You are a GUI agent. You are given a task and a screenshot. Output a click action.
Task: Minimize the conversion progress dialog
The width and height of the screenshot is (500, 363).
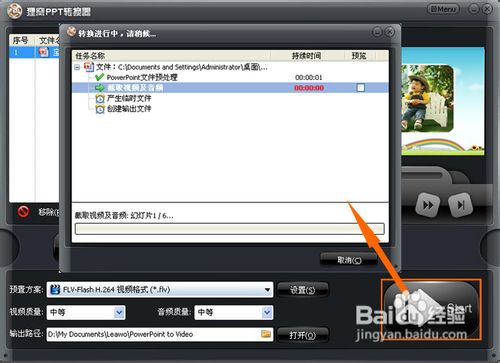pos(377,32)
